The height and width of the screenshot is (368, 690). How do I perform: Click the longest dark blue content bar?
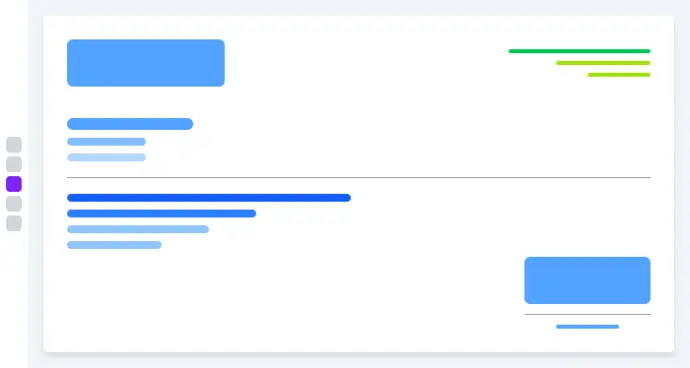click(209, 198)
